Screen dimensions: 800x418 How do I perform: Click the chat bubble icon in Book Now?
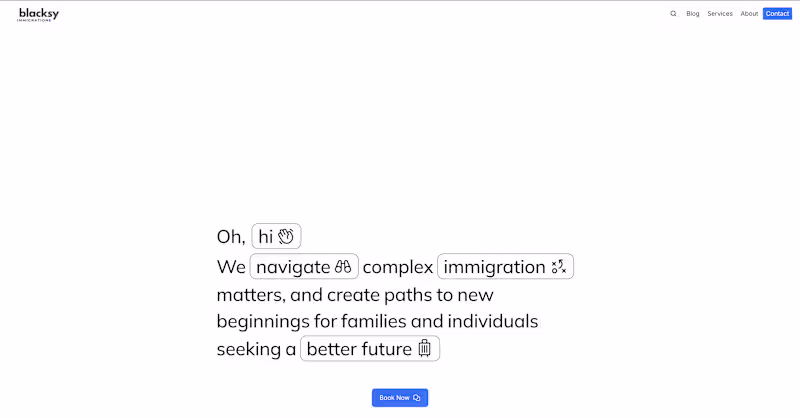point(417,398)
